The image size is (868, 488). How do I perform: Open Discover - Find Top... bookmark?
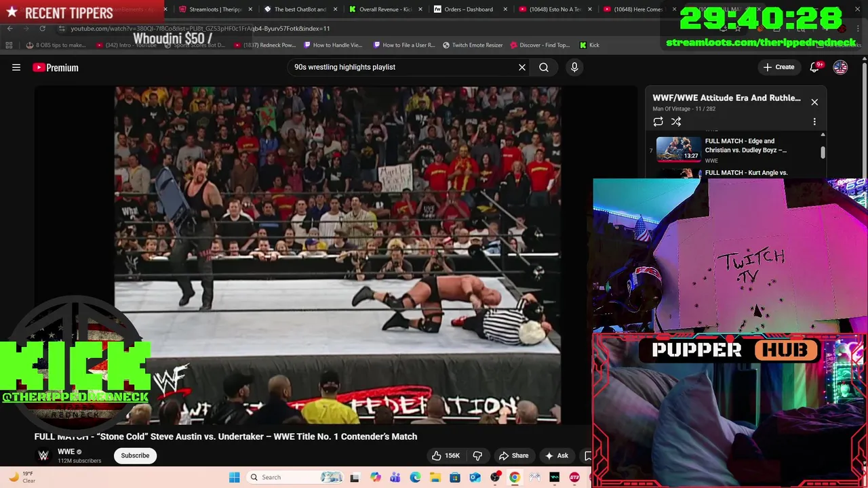coord(539,45)
